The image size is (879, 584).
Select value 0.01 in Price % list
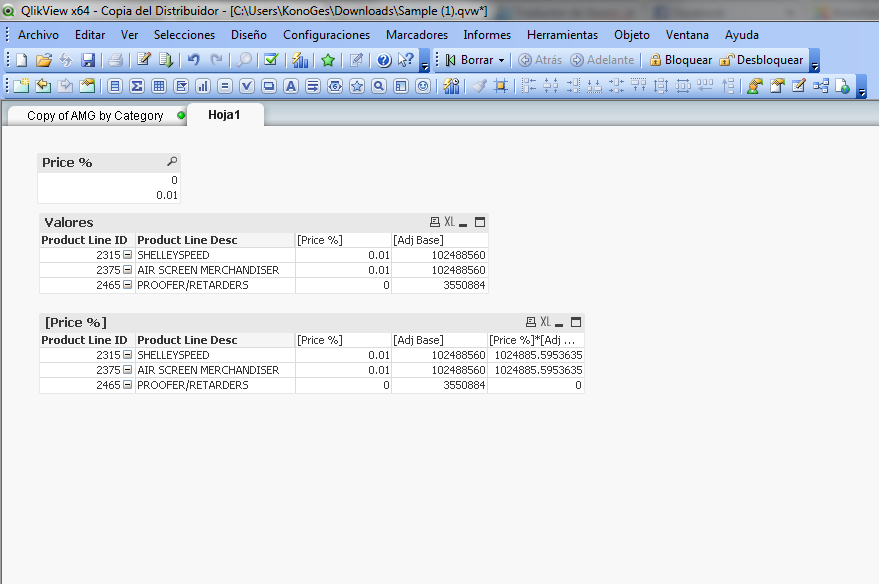click(109, 195)
